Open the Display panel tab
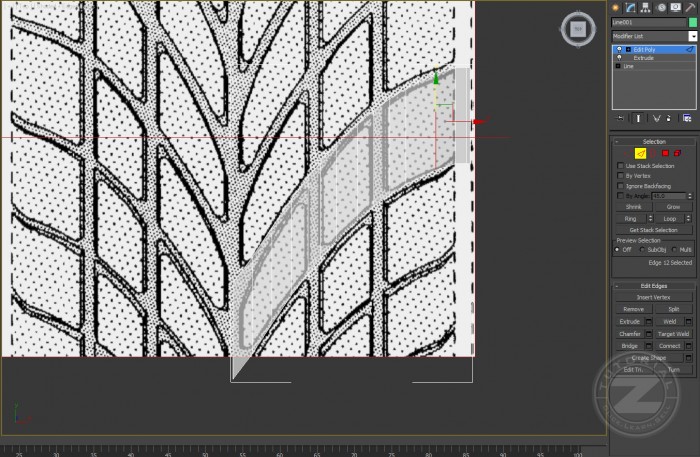This screenshot has height=457, width=700. 676,7
